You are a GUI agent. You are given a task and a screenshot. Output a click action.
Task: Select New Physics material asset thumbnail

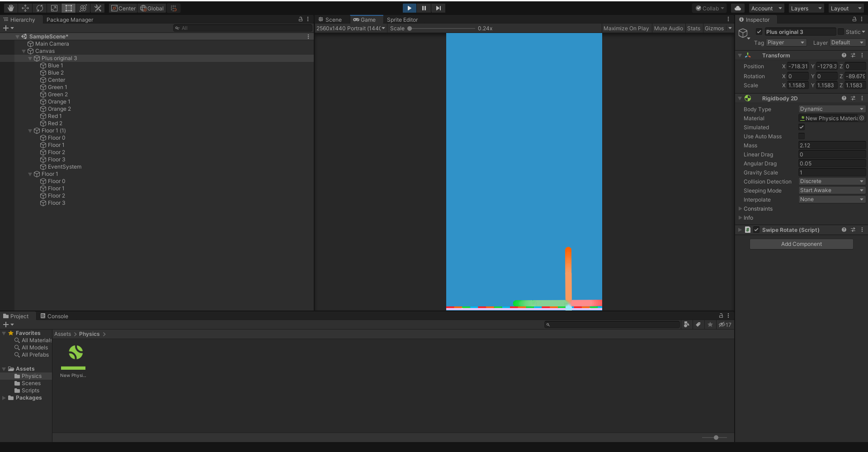[73, 357]
